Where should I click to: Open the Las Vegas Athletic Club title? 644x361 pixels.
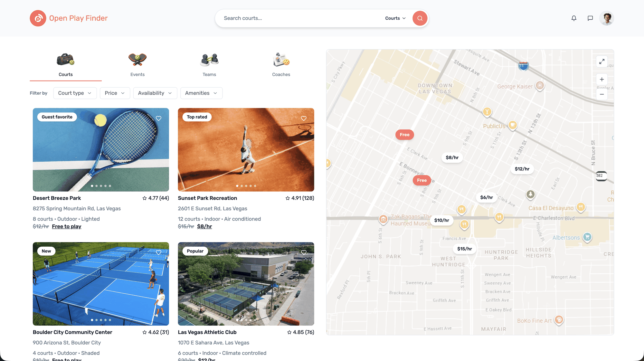click(207, 332)
